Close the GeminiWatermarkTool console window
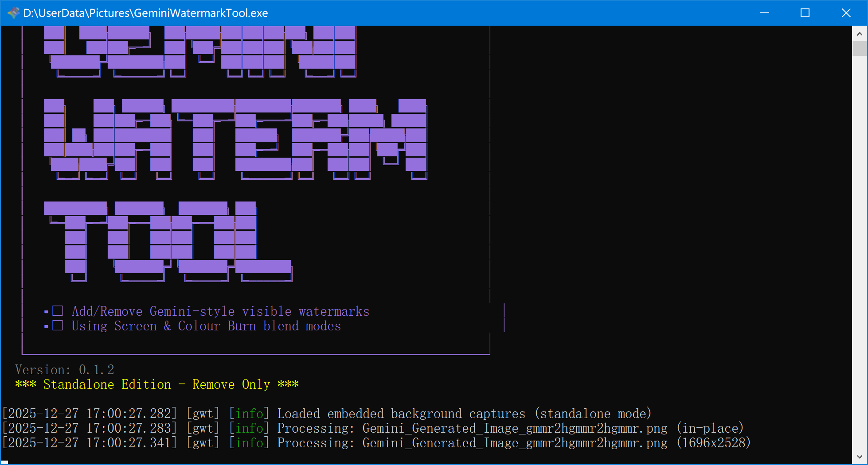Viewport: 868px width, 465px height. [x=846, y=13]
